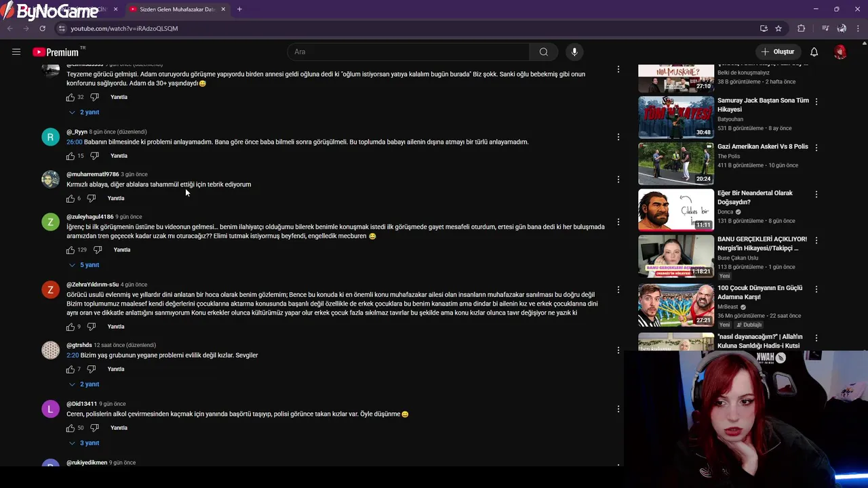Open The Polis channel name
The image size is (868, 488).
728,156
